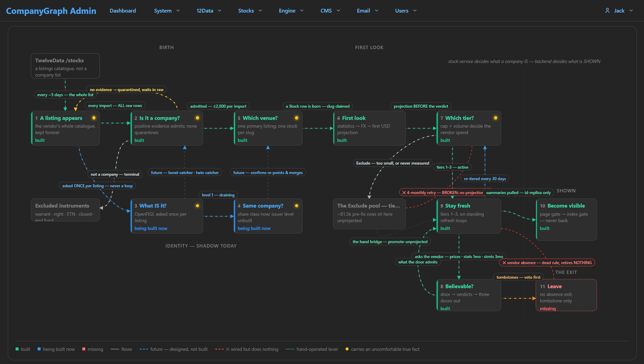Expand the CMS menu chevron
The width and height of the screenshot is (644, 364).
tap(338, 11)
